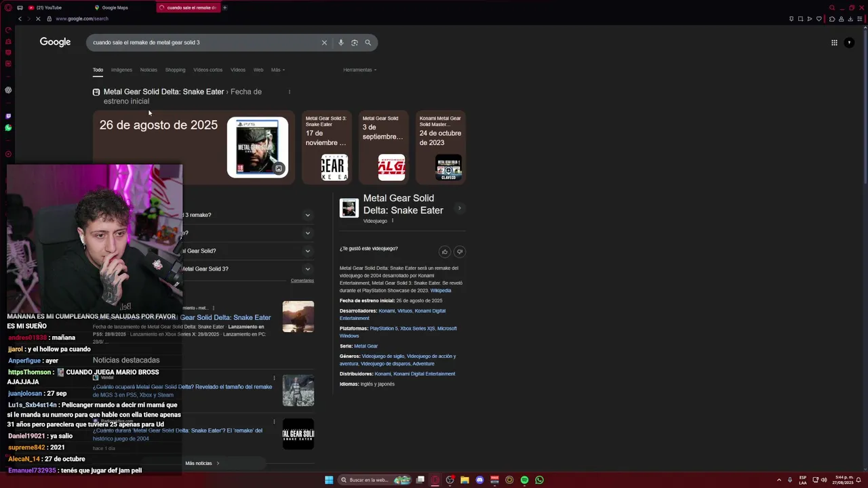Open the Virtuos developer link
The width and height of the screenshot is (868, 488).
[403, 310]
